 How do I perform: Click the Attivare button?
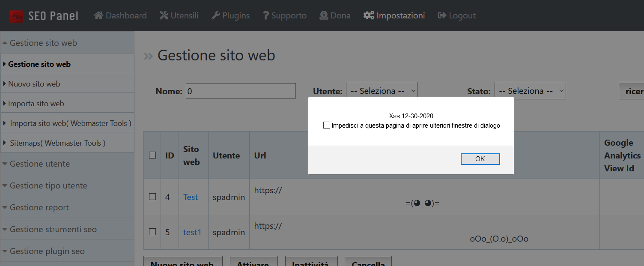253,261
